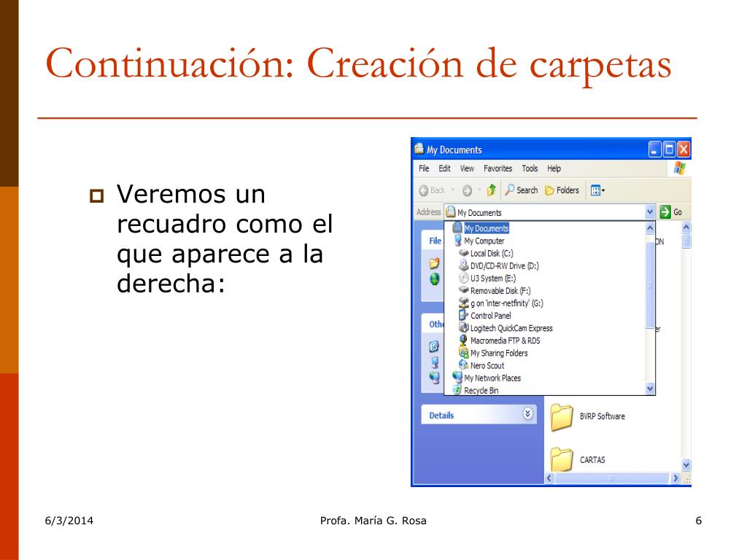
Task: Click horizontal scrollbar left arrow
Action: 549,478
